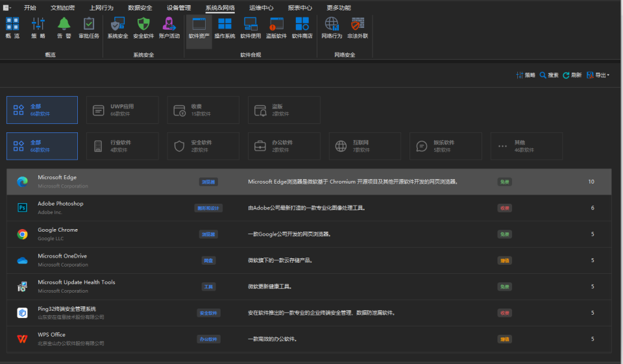This screenshot has width=623, height=364.
Task: Filter by 收费 15款软件 card
Action: click(x=203, y=110)
